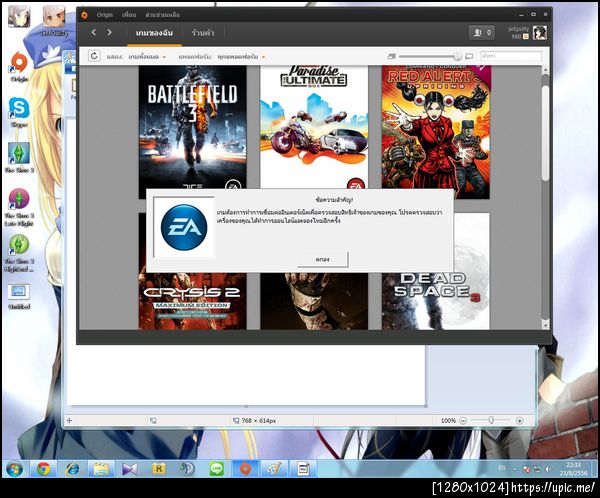Open the Origin menu in the menu bar
This screenshot has width=600, height=498.
pyautogui.click(x=104, y=15)
